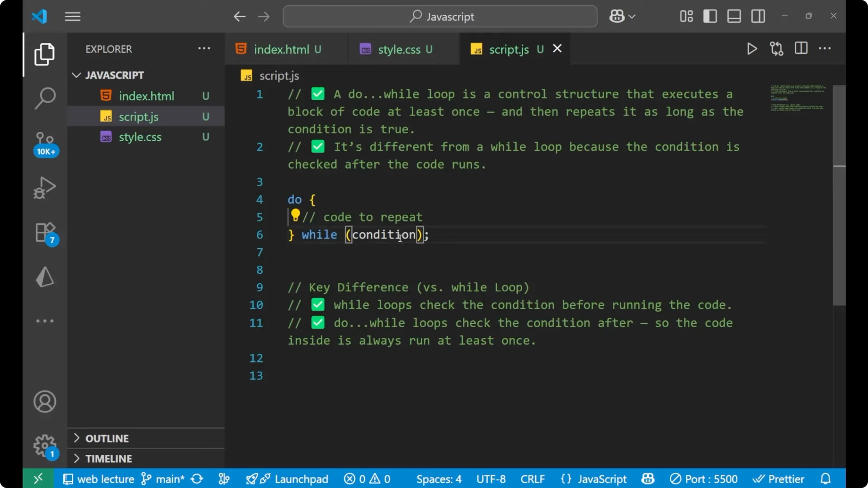Switch to the index.html tab
868x488 pixels.
pos(280,49)
